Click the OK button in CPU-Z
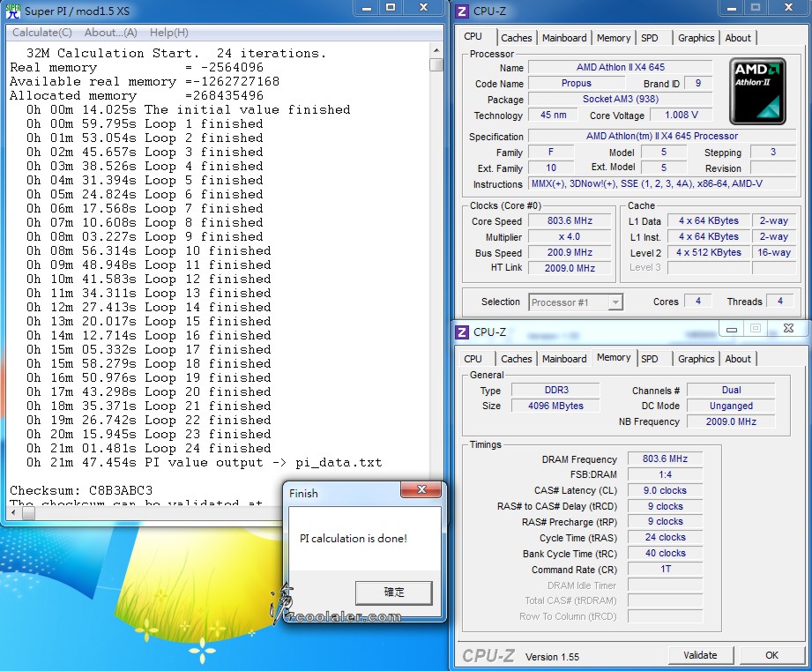The height and width of the screenshot is (671, 812). point(771,655)
